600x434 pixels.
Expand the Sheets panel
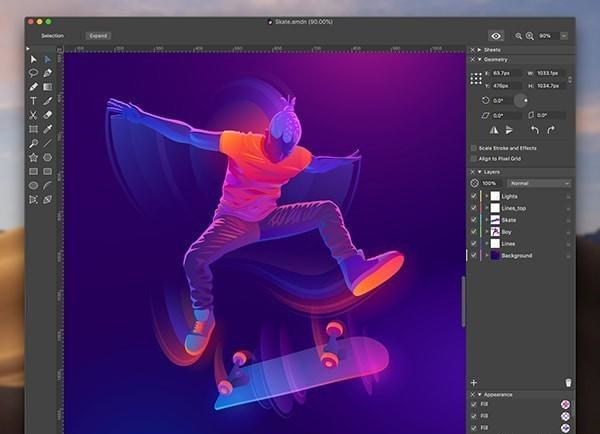pos(480,49)
